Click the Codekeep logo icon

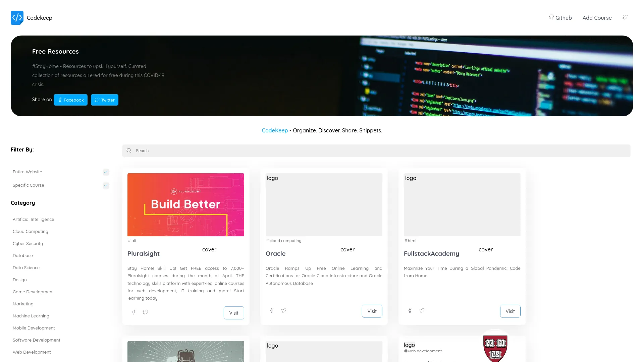pyautogui.click(x=17, y=18)
